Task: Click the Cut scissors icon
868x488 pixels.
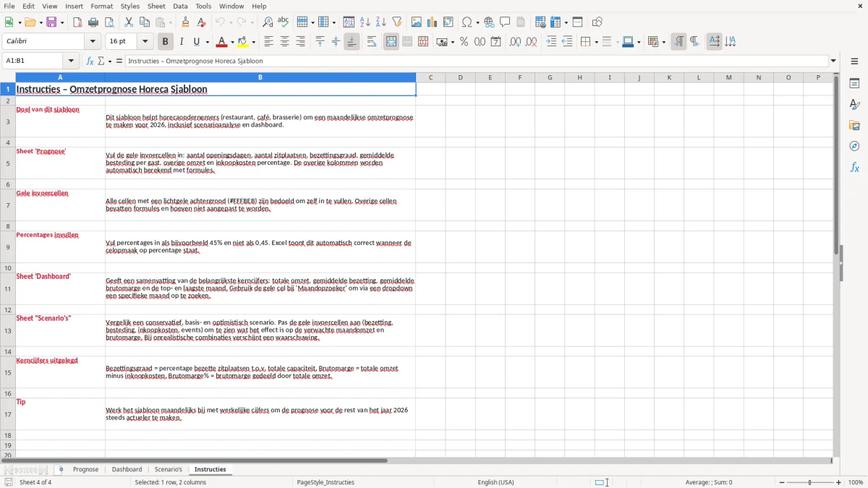Action: click(129, 22)
